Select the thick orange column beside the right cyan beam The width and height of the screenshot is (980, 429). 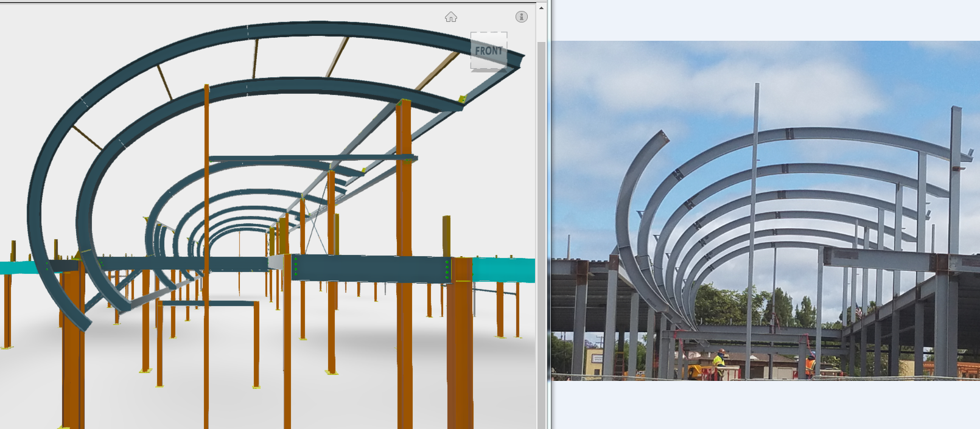click(460, 341)
